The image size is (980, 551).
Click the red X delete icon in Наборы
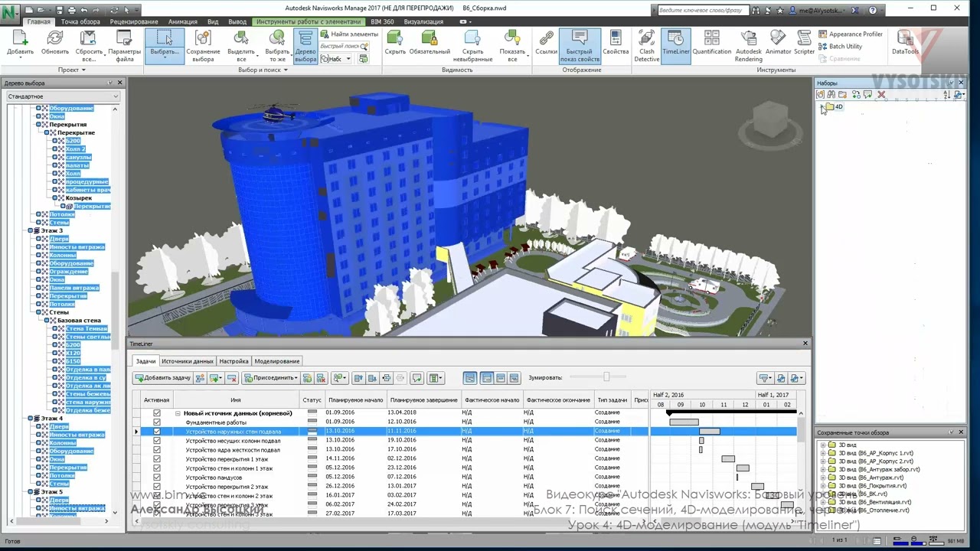(881, 95)
